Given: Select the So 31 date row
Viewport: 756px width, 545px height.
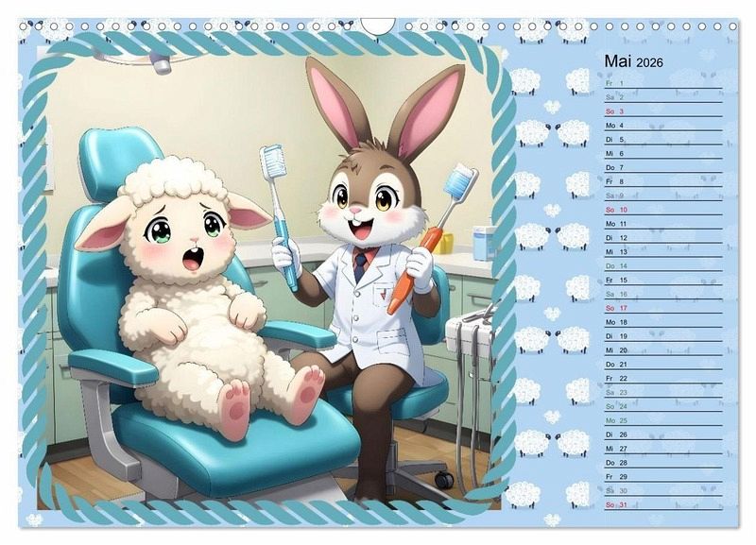Looking at the screenshot, I should coord(661,504).
